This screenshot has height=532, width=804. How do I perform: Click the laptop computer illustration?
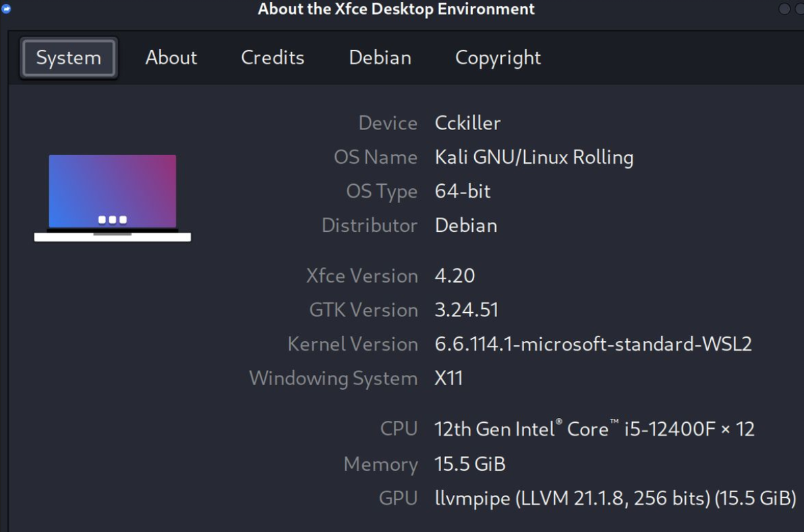(x=112, y=198)
